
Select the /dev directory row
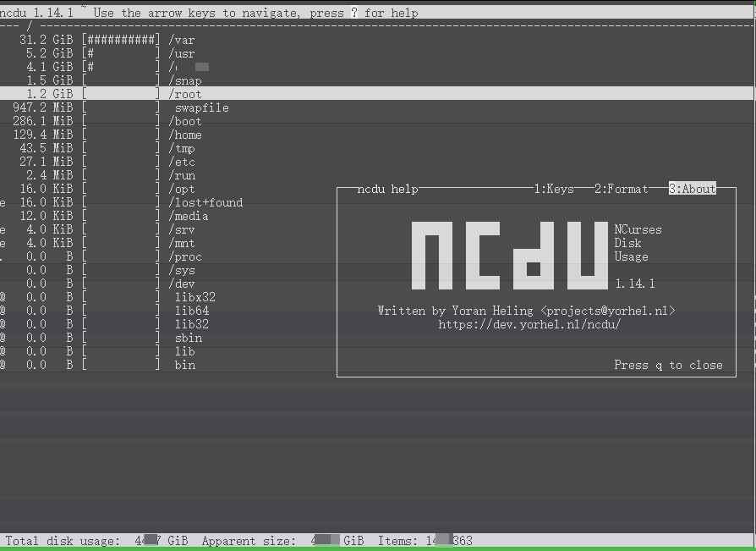coord(169,284)
